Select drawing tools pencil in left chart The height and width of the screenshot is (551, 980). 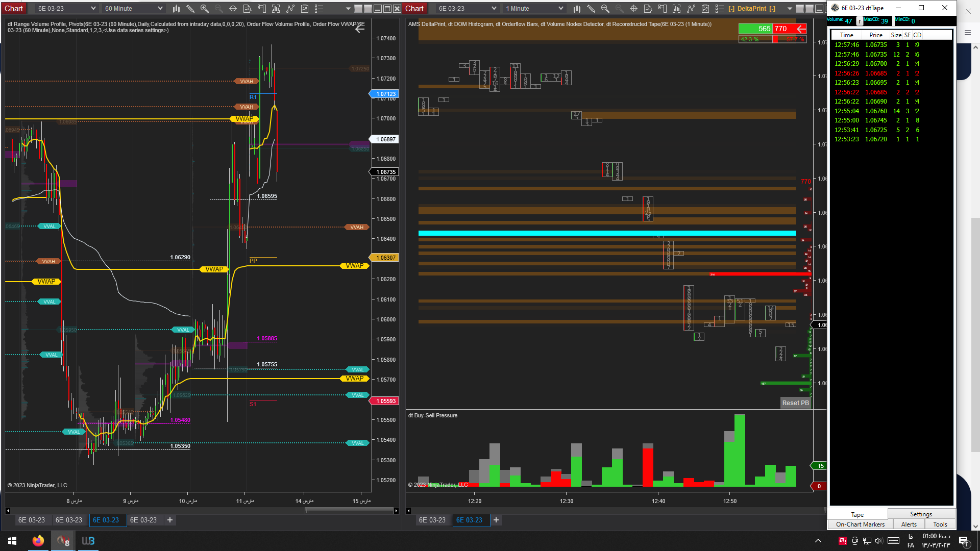click(x=190, y=9)
